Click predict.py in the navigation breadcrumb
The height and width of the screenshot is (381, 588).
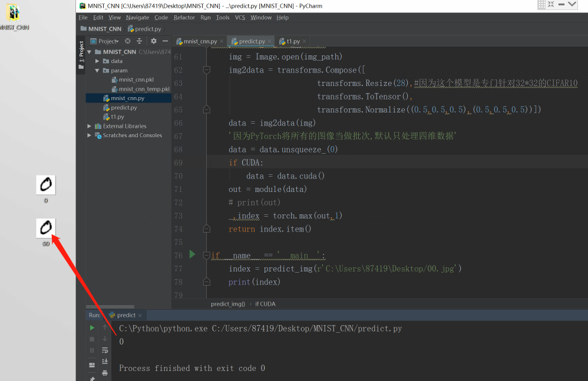pos(144,29)
